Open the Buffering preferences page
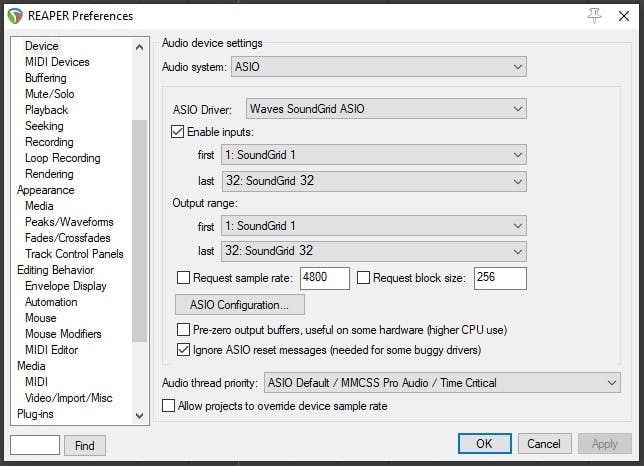The height and width of the screenshot is (466, 644). [46, 78]
